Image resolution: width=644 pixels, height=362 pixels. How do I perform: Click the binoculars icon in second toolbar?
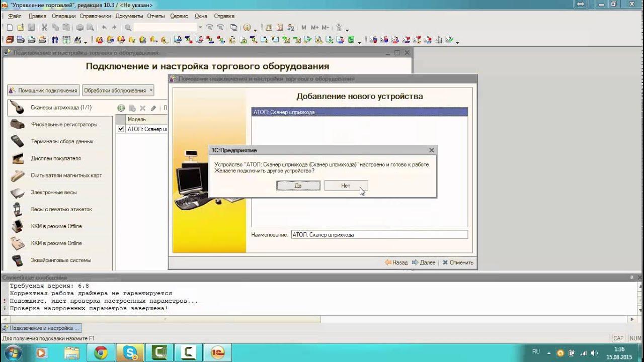click(x=55, y=40)
